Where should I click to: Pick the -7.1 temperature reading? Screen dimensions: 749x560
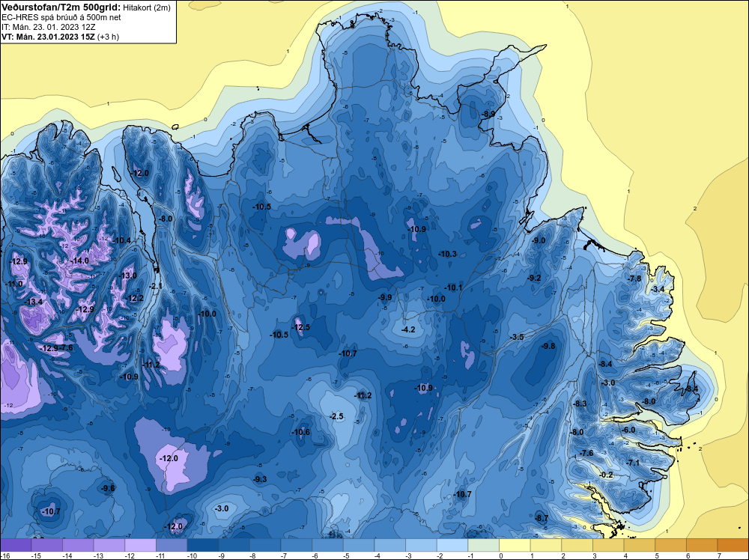coord(633,463)
